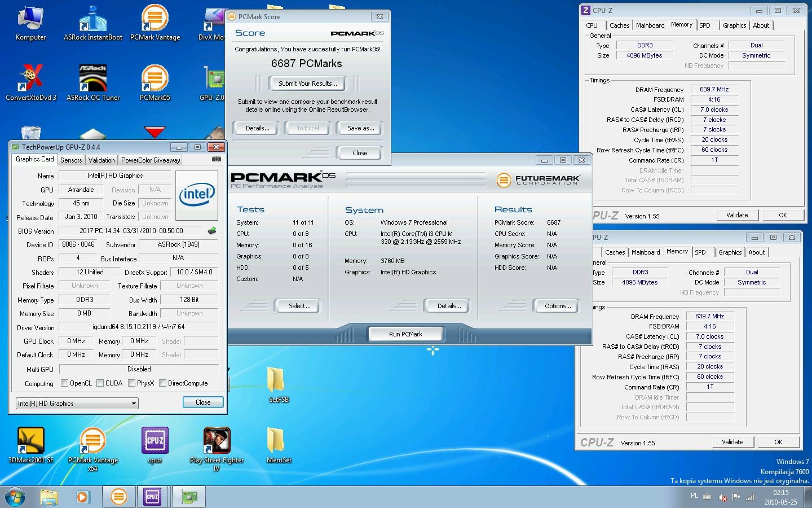Click OK in upper CPU-Z window
The image size is (812, 508).
pos(783,215)
